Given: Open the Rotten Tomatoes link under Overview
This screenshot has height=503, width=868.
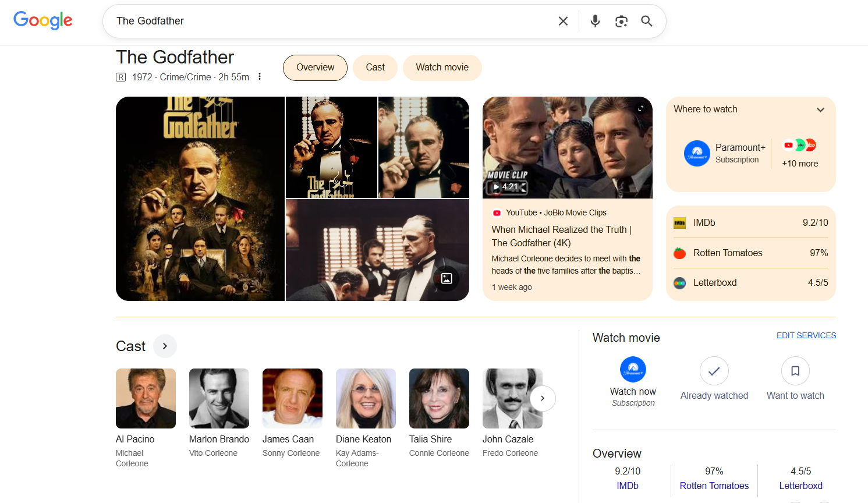Looking at the screenshot, I should coord(714,486).
